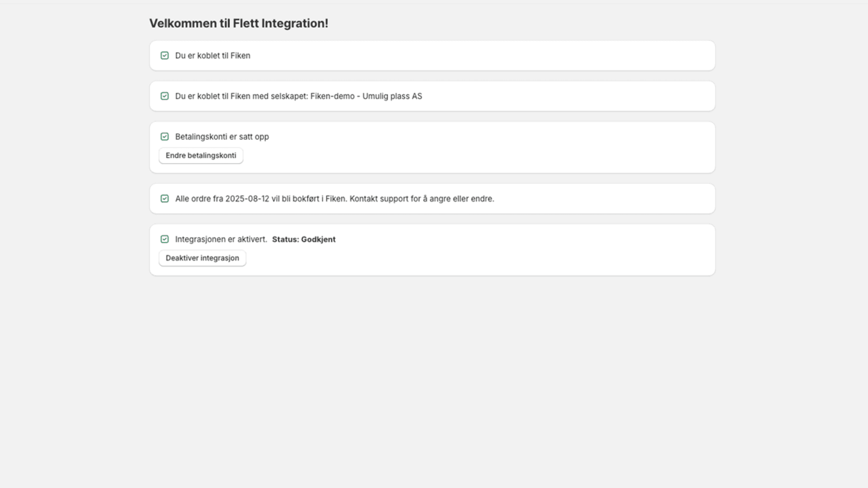The height and width of the screenshot is (488, 868).
Task: Select the text 'Du er koblet til Fiken'
Action: [x=213, y=55]
